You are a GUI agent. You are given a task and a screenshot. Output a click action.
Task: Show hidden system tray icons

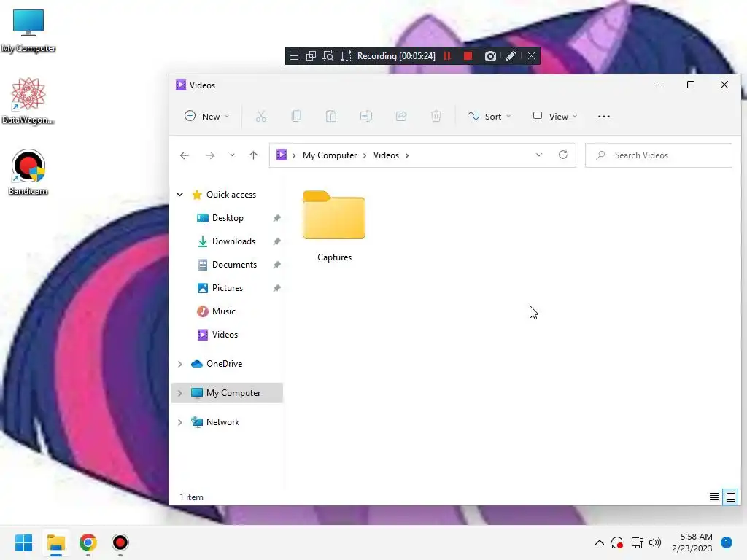pos(600,542)
